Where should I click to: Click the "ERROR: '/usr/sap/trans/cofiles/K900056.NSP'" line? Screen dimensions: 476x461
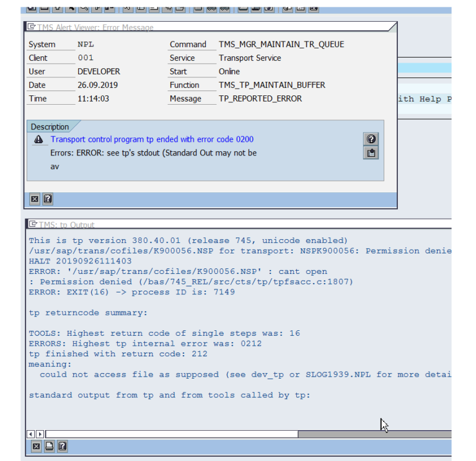(x=178, y=271)
